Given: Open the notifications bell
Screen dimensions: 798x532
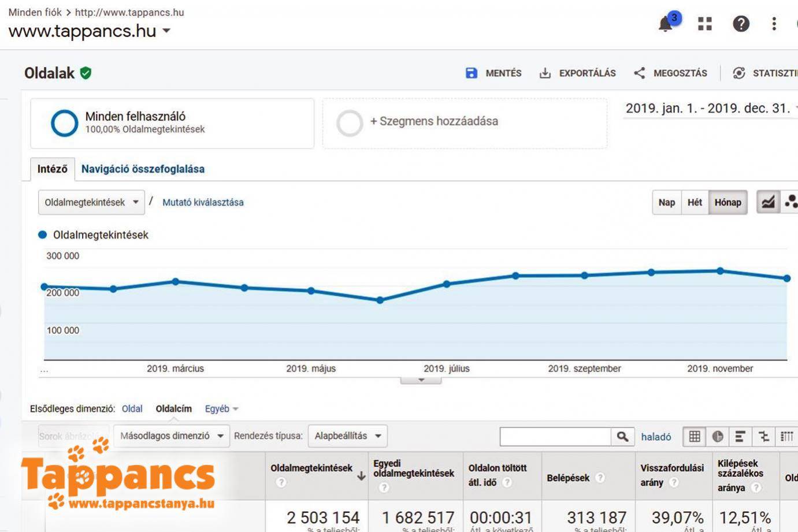Looking at the screenshot, I should (x=666, y=24).
